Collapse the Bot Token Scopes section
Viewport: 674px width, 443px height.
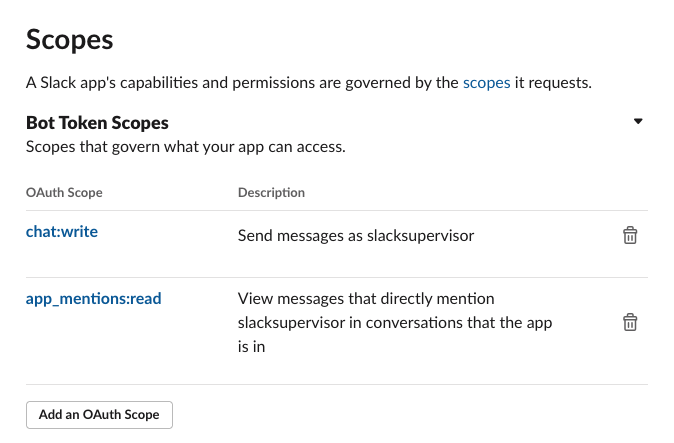coord(638,122)
